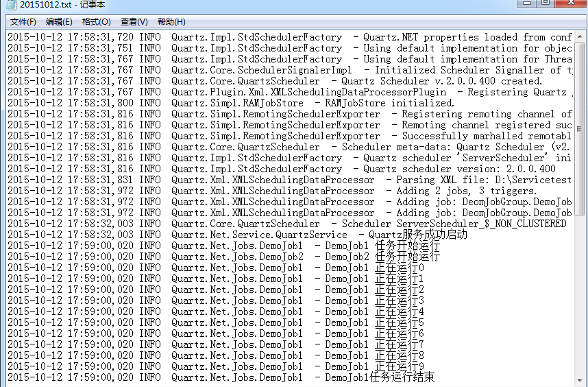Image resolution: width=588 pixels, height=387 pixels.
Task: Click text 'Using default implementation for Threa'
Action: tap(467, 59)
